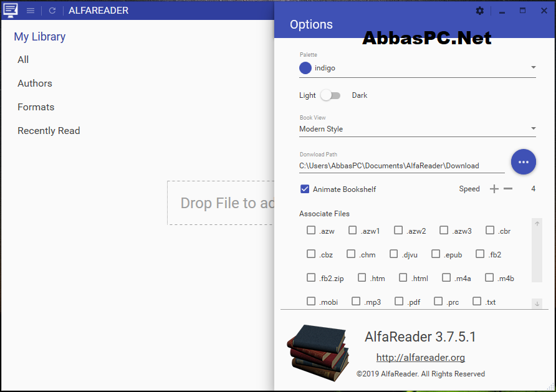
Task: Check the .azw1 file association
Action: (x=352, y=231)
